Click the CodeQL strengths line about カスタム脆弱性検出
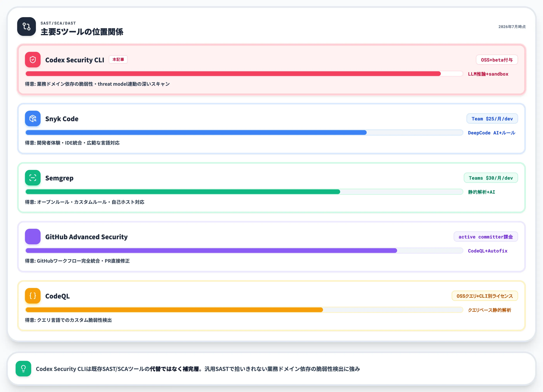Screen dimensions: 543x392 (68, 320)
